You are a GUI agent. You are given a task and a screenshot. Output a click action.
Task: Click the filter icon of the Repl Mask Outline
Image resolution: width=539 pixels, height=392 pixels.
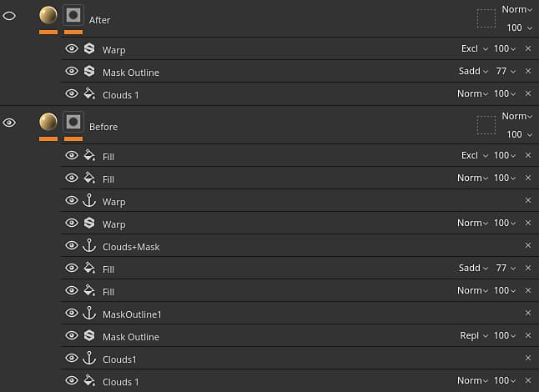pos(89,336)
